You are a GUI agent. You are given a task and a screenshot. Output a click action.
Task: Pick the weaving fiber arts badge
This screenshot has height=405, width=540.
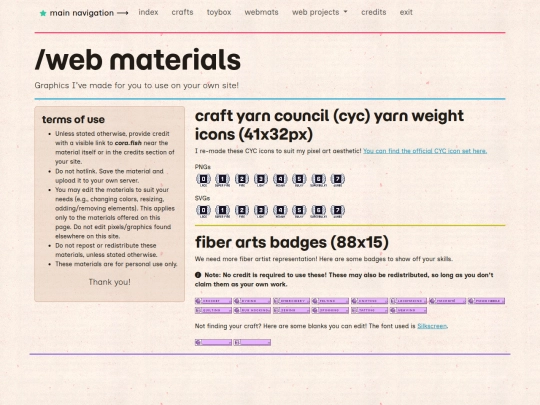(408, 311)
